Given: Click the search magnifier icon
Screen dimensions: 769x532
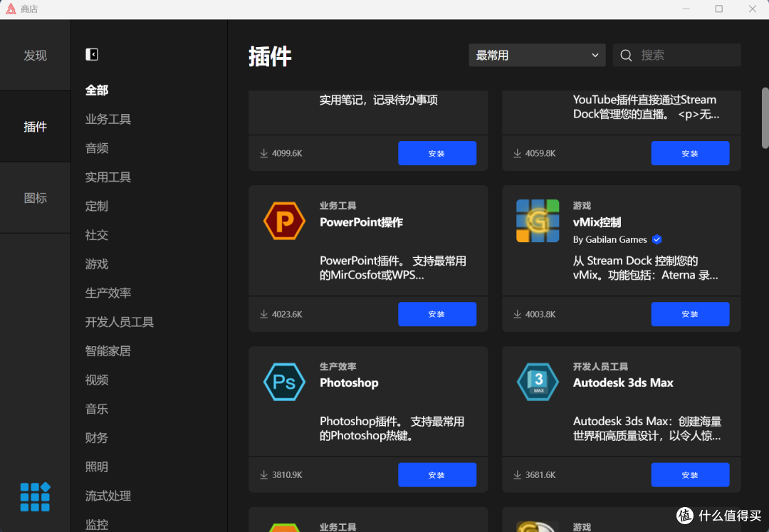Looking at the screenshot, I should tap(626, 56).
